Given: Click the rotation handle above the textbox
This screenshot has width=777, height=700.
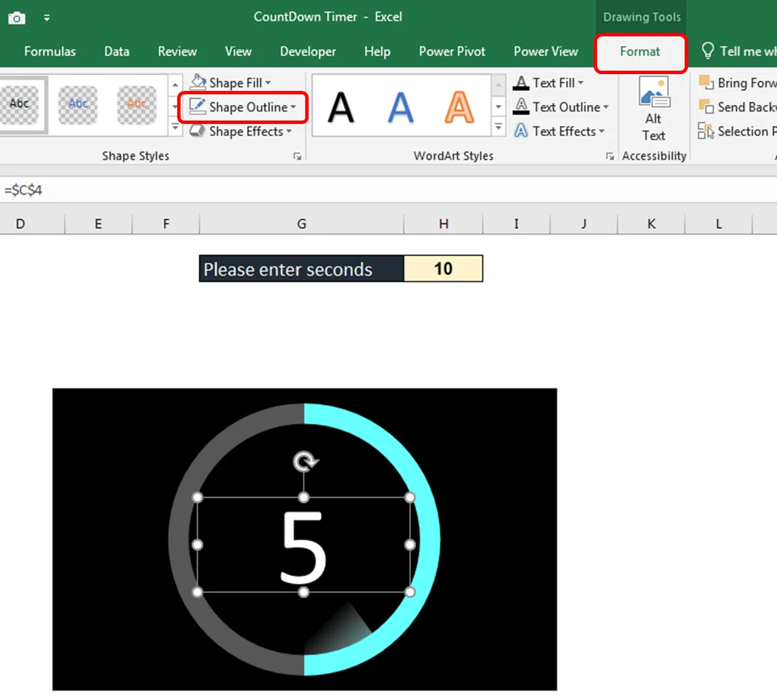Looking at the screenshot, I should point(305,462).
